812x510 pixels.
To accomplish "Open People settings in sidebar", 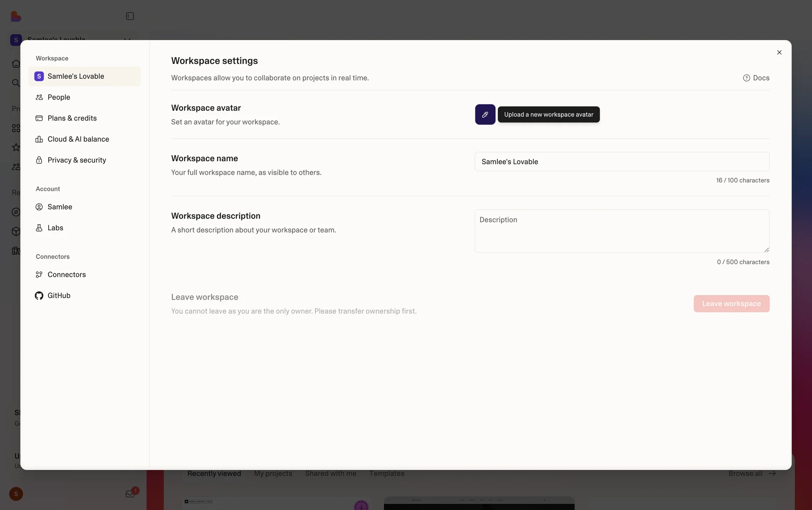I will 59,97.
